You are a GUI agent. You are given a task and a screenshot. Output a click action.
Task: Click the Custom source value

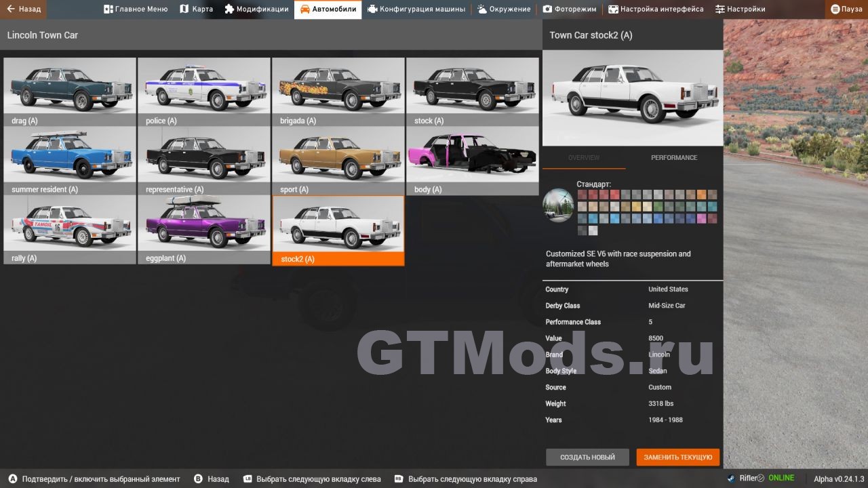point(660,387)
